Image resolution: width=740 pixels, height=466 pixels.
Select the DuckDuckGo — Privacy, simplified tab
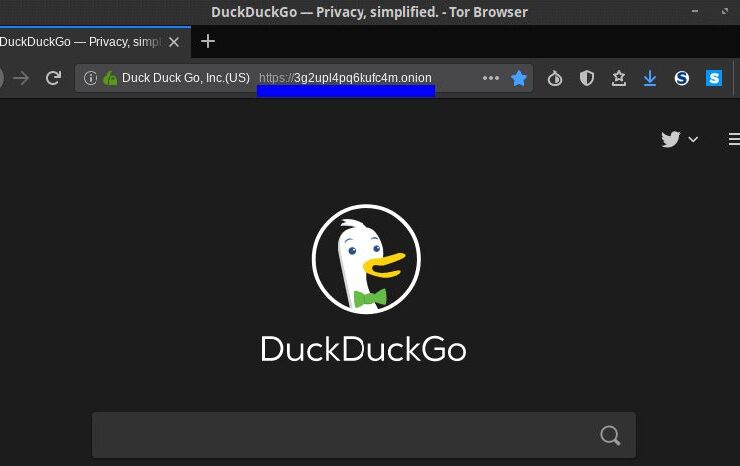[x=94, y=42]
